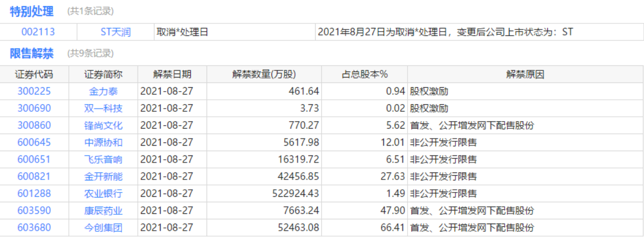Select the 16319.72 unlock quantity cell

point(264,160)
